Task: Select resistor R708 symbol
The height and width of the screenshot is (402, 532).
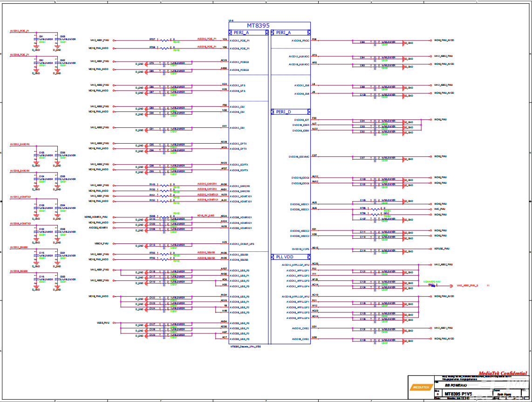Action: [165, 49]
